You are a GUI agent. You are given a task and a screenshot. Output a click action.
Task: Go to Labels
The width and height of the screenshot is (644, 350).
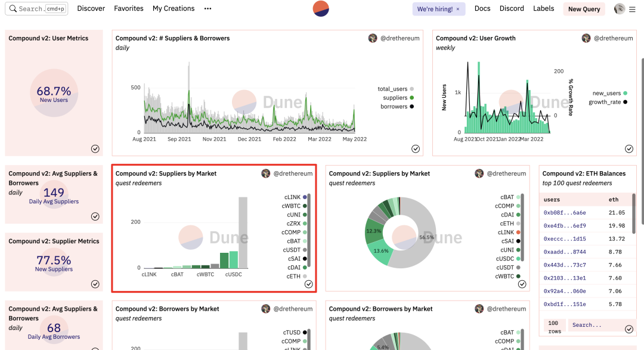[x=543, y=8]
